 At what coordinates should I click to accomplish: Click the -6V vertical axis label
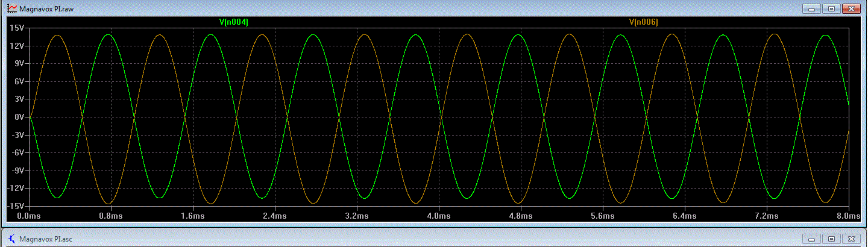(17, 152)
